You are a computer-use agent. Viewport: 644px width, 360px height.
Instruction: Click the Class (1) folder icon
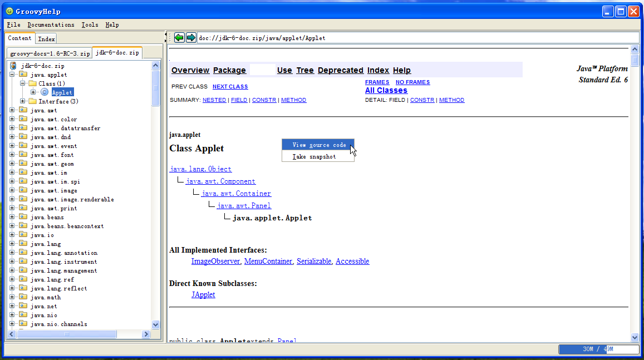tap(32, 83)
